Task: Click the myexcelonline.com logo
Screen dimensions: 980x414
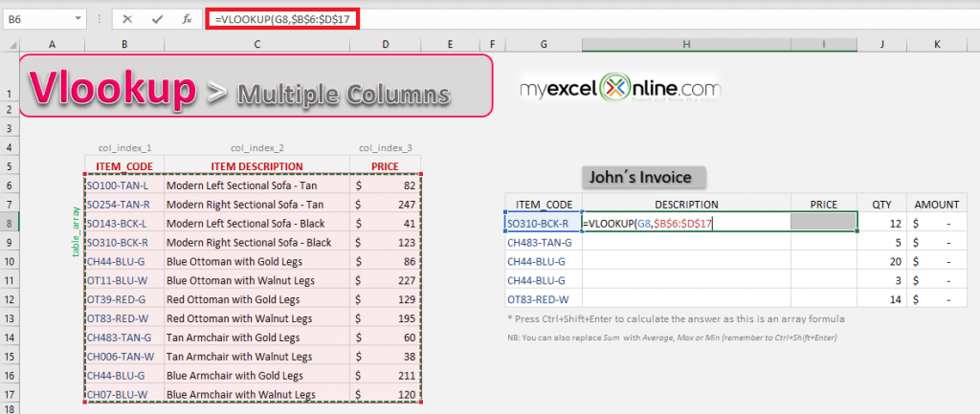Action: [618, 89]
